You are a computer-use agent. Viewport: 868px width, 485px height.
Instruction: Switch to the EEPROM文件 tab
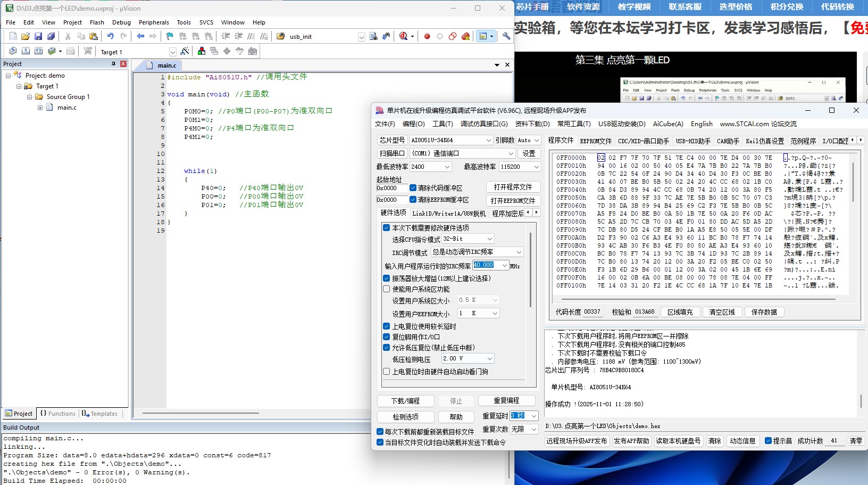pyautogui.click(x=596, y=140)
